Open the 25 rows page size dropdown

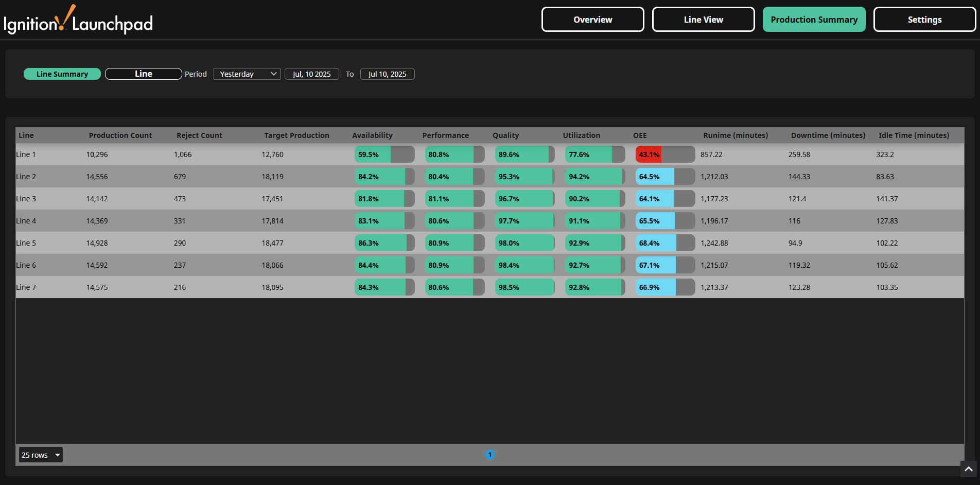tap(41, 455)
